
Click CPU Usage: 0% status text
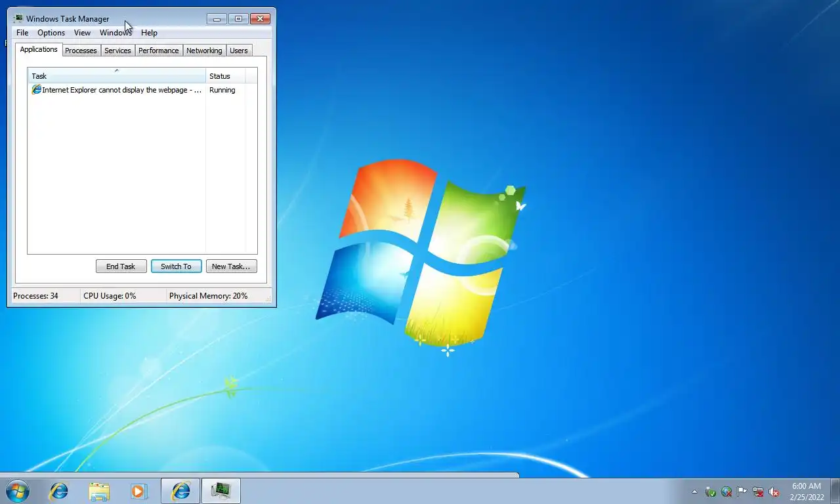click(x=110, y=296)
